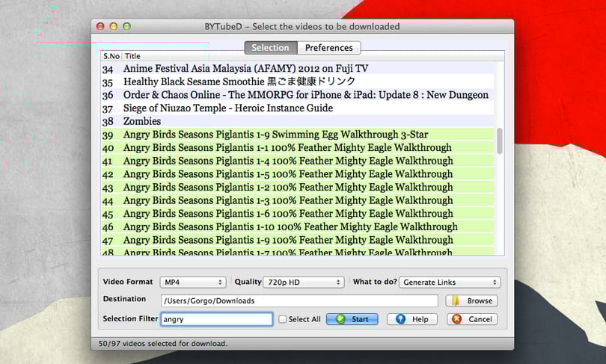Toggle the Select All checkbox
Image resolution: width=606 pixels, height=364 pixels.
coord(283,319)
